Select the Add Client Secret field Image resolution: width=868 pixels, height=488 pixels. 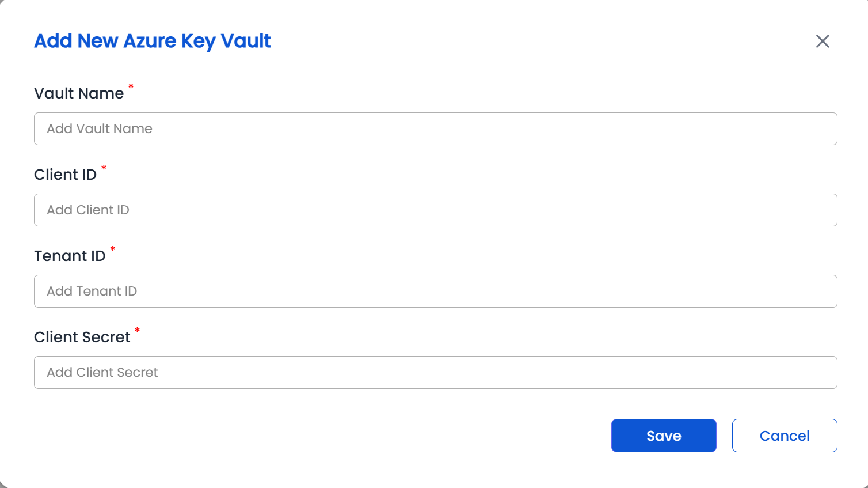434,372
